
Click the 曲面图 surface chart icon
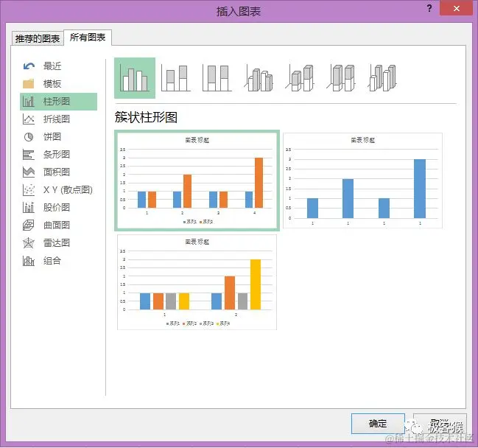[28, 225]
